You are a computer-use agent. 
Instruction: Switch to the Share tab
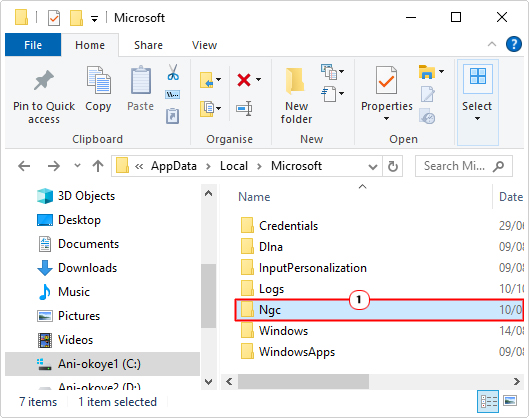pyautogui.click(x=148, y=45)
